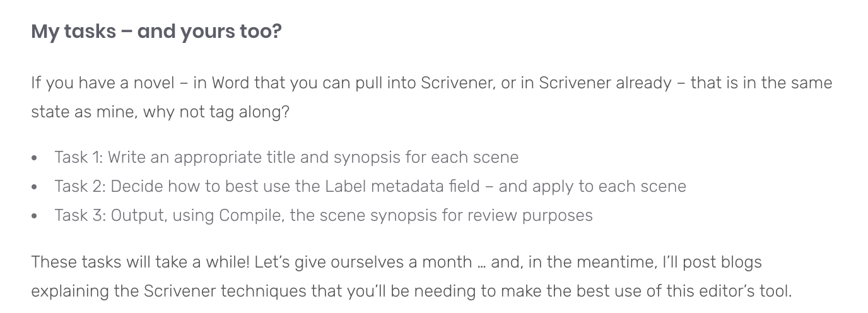Click the word "Word" in first paragraph

pyautogui.click(x=230, y=83)
